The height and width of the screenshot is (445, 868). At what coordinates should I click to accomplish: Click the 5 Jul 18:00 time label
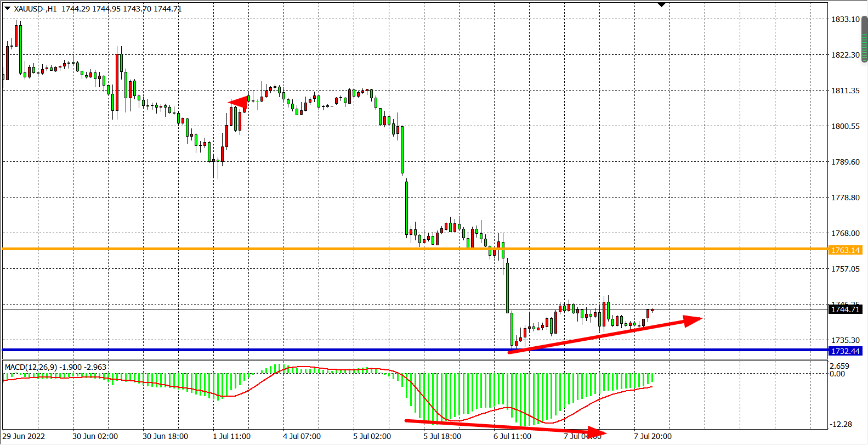(442, 436)
